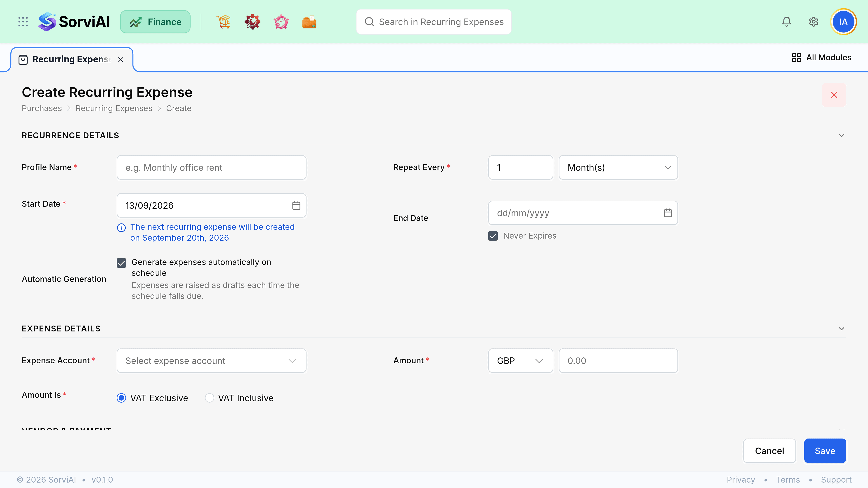868x488 pixels.
Task: Collapse the Expense Details section
Action: [x=841, y=329]
